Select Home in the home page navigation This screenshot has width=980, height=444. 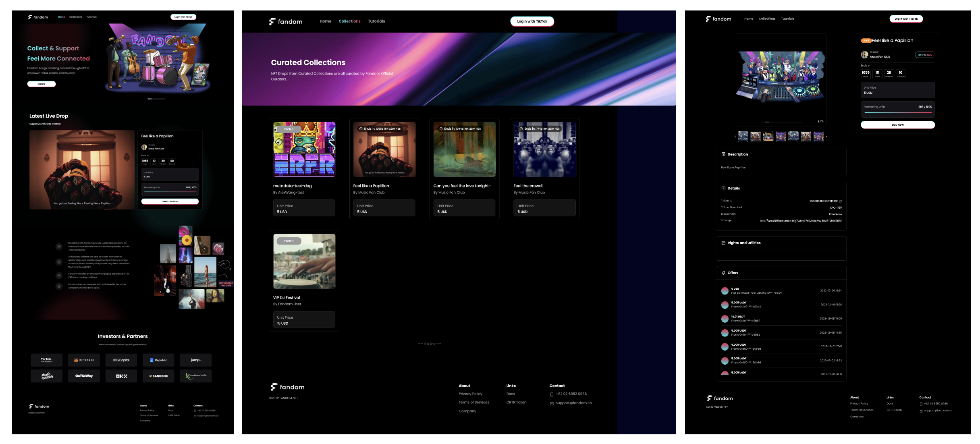pyautogui.click(x=61, y=17)
